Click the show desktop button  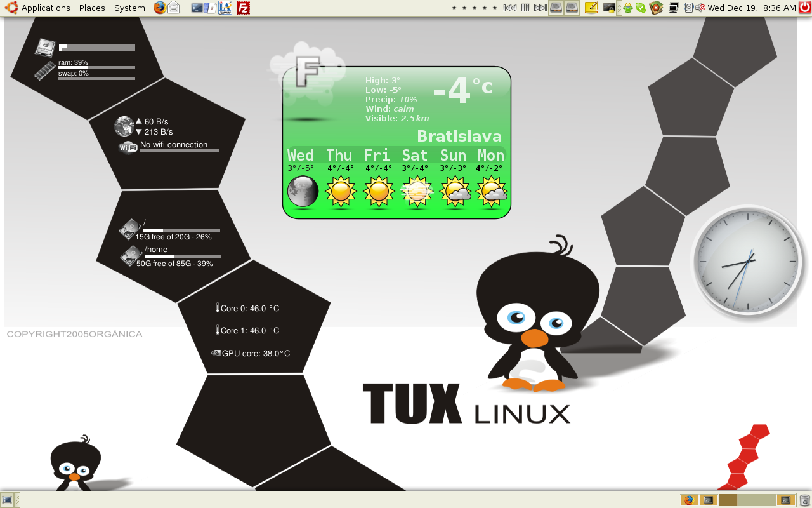click(x=7, y=500)
